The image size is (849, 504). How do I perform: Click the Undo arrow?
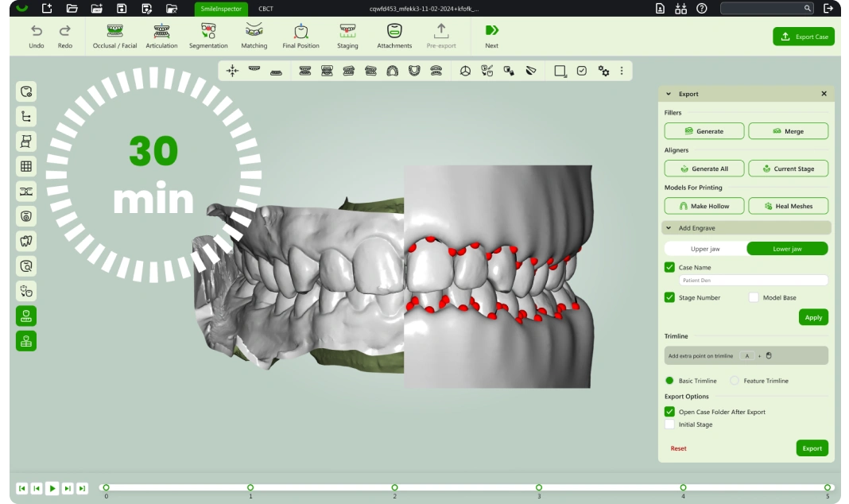point(37,31)
